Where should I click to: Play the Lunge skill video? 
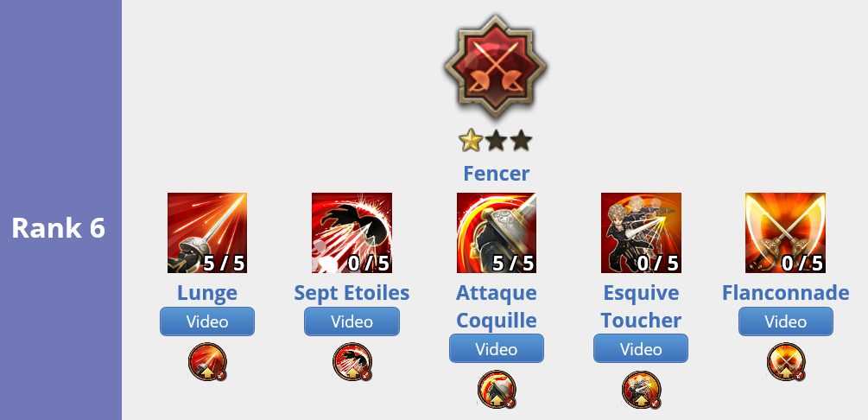click(207, 321)
